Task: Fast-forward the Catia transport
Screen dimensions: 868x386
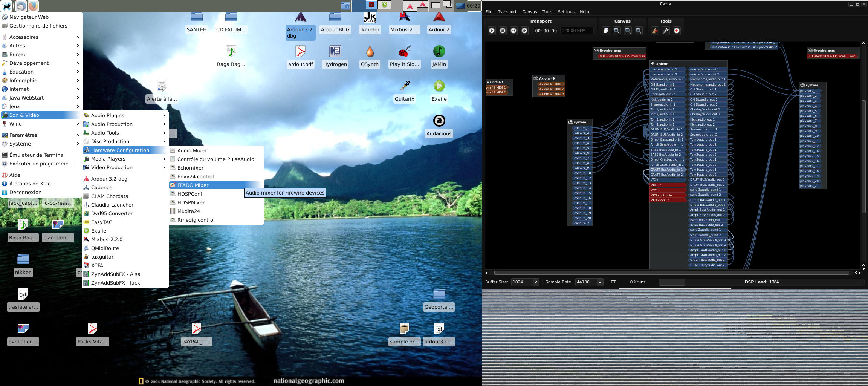Action: pyautogui.click(x=524, y=31)
